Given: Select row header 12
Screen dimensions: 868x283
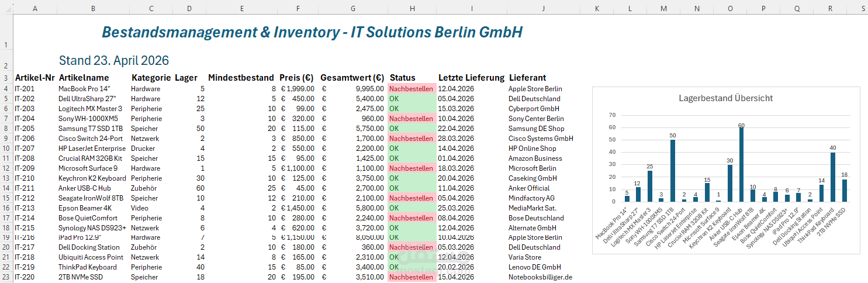Looking at the screenshot, I should (6, 168).
